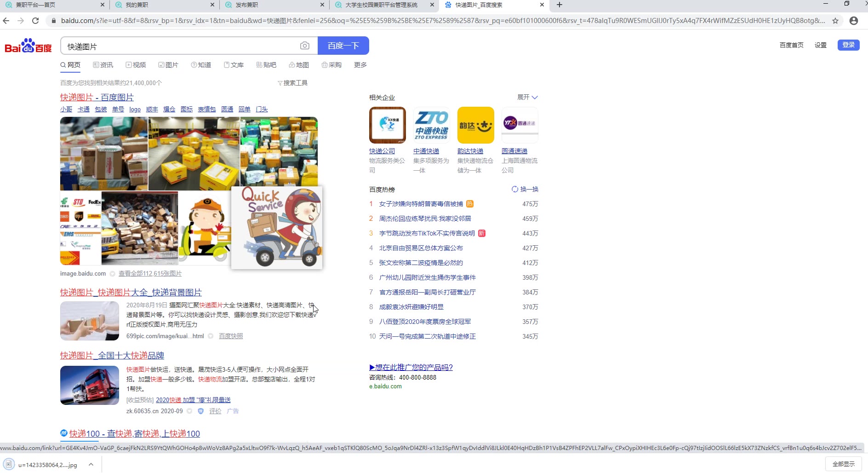Open the courier logos collage thumbnail
868x473 pixels.
point(80,228)
